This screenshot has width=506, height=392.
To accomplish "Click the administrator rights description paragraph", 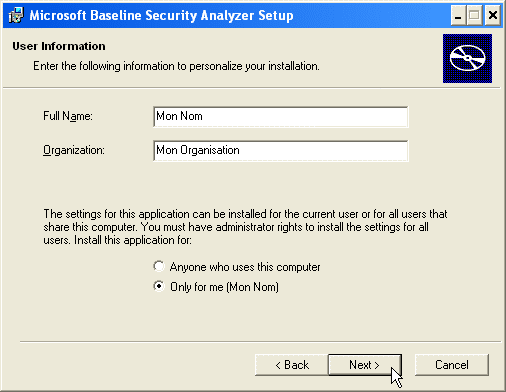I will coord(245,227).
